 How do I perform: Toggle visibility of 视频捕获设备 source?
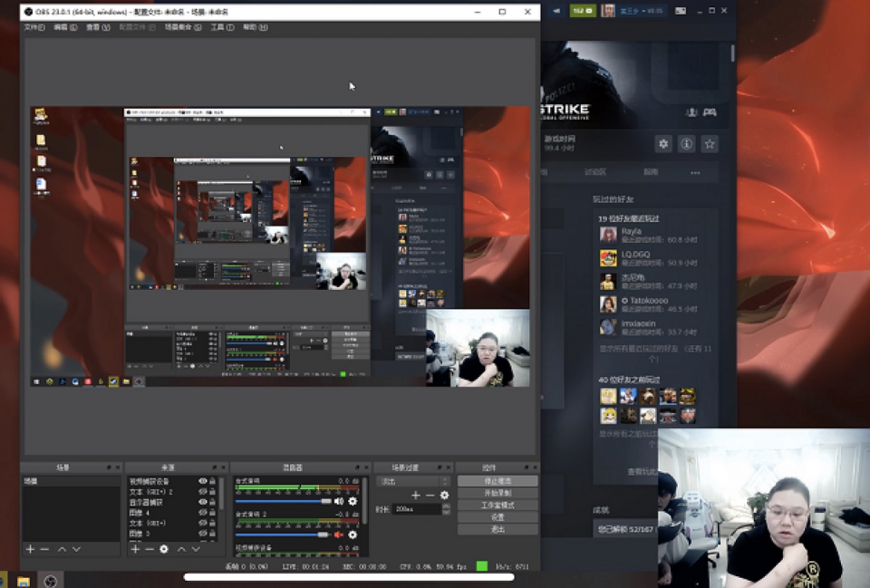203,481
